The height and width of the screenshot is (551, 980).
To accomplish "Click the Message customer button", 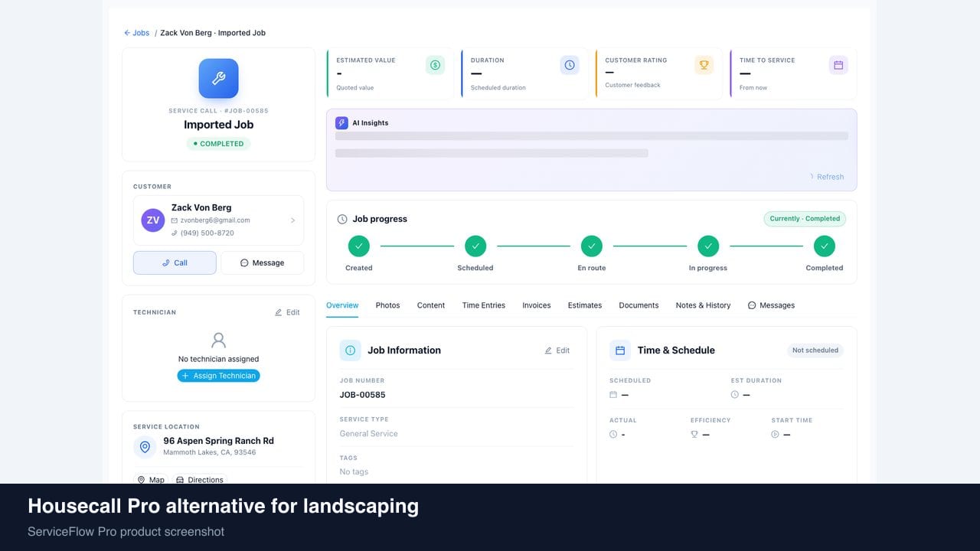I will (263, 262).
